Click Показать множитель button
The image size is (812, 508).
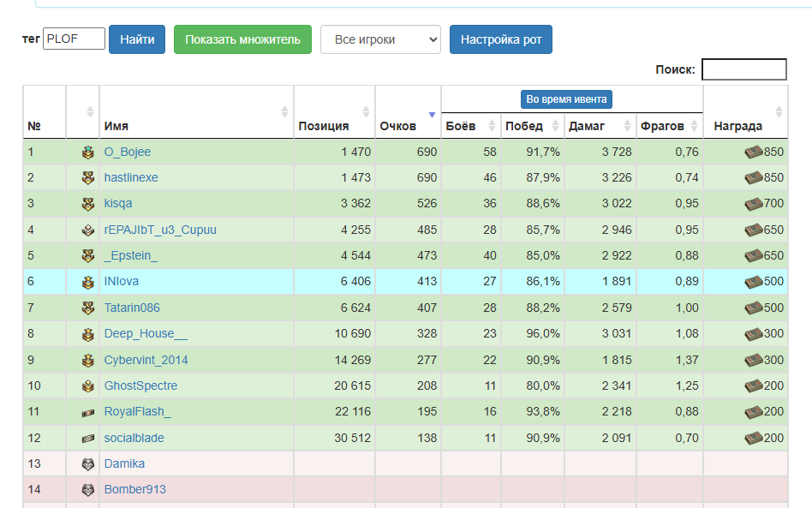tap(243, 39)
